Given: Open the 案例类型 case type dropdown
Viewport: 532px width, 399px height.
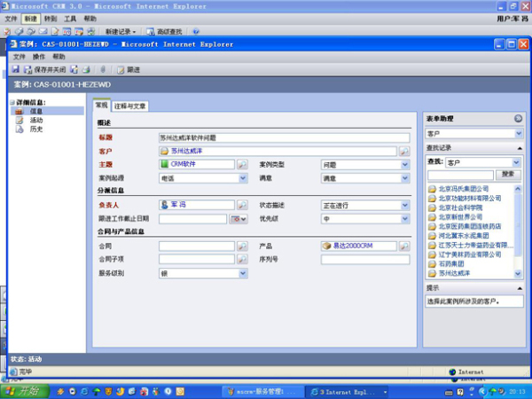Looking at the screenshot, I should point(404,165).
